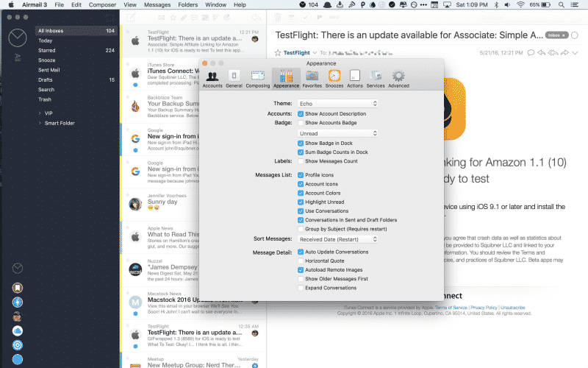Open the View menu
This screenshot has height=368, width=588.
(130, 5)
